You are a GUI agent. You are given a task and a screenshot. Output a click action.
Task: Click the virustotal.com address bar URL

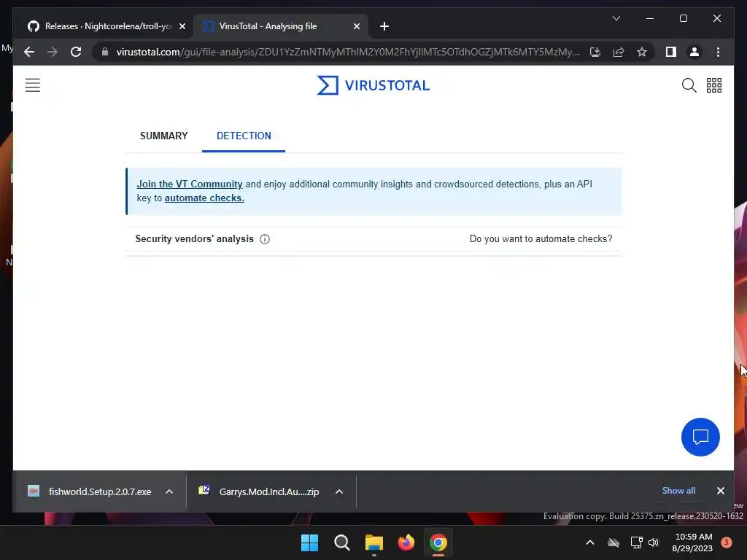click(x=348, y=52)
